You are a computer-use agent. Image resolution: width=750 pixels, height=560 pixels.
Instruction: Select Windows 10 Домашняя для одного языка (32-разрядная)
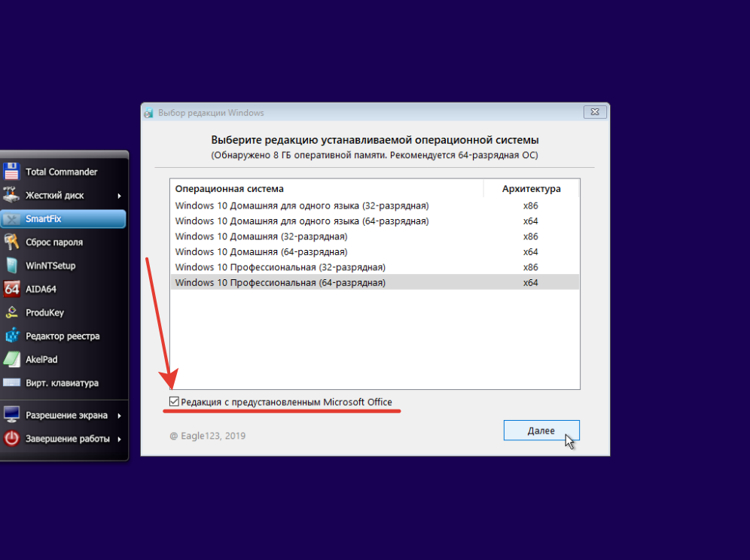tap(374, 205)
